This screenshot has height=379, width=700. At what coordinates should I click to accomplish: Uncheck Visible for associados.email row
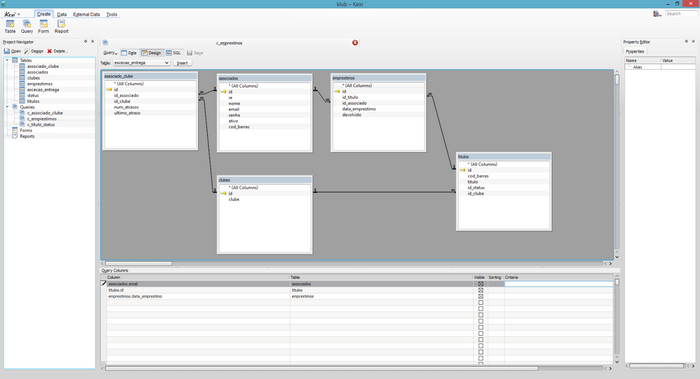[x=481, y=284]
